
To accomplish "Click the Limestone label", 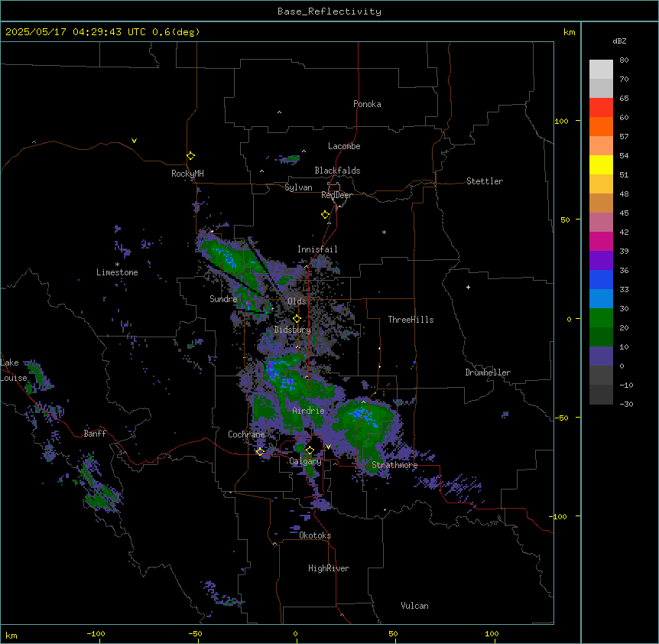I will [x=117, y=272].
